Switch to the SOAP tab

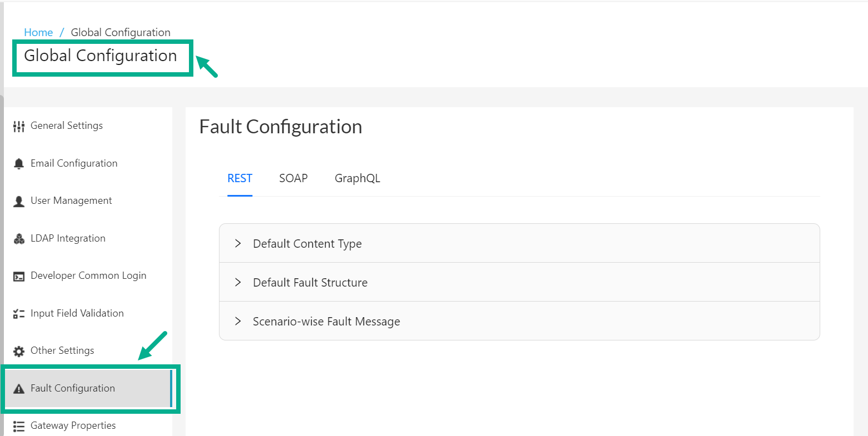(293, 178)
